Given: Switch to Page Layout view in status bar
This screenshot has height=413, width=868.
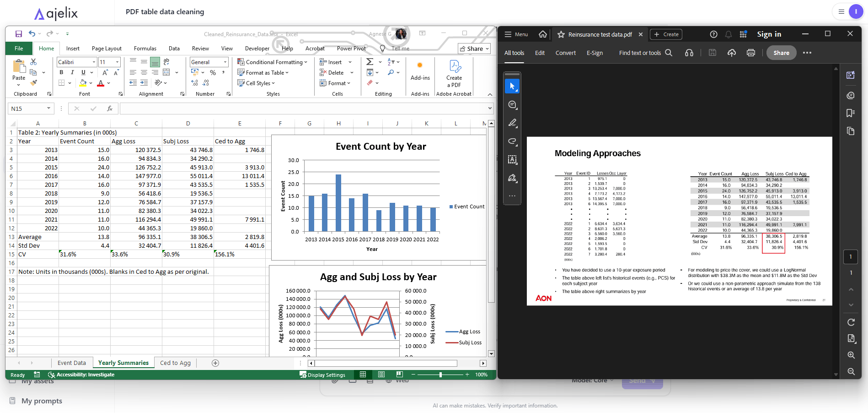Looking at the screenshot, I should 381,375.
